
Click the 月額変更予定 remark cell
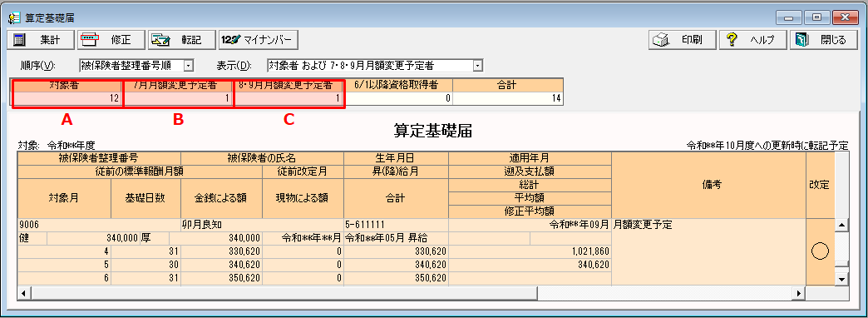tap(708, 252)
